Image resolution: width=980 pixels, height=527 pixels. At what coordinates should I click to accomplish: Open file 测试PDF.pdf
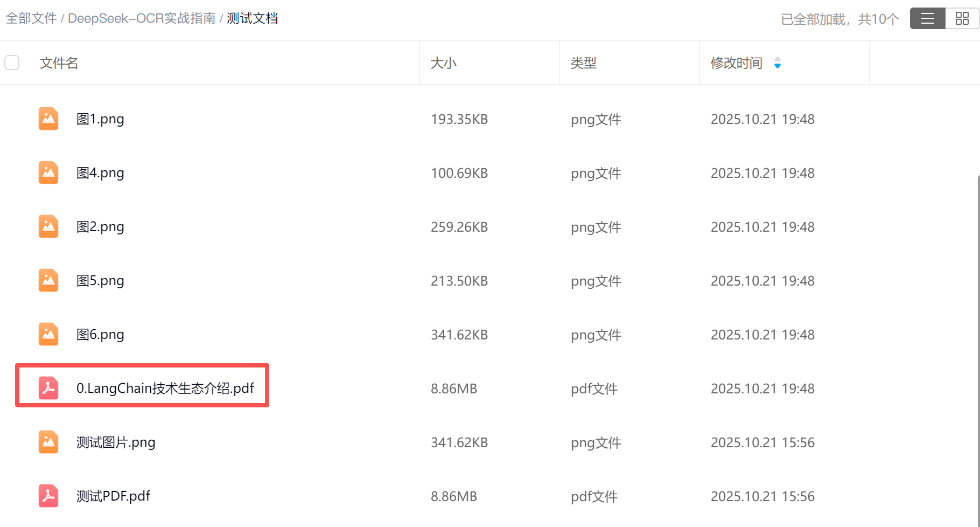[x=113, y=496]
